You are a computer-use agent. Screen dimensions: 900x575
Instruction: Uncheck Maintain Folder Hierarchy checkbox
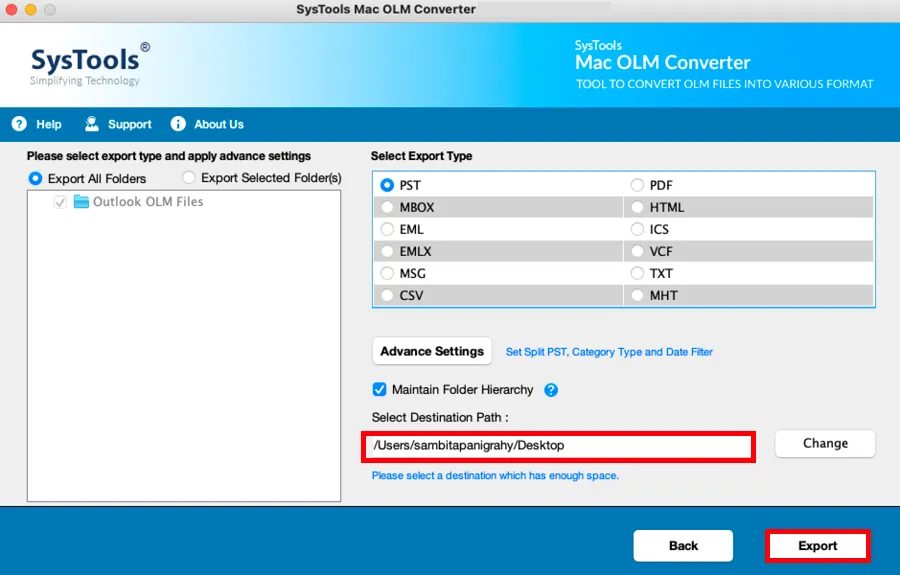point(379,390)
